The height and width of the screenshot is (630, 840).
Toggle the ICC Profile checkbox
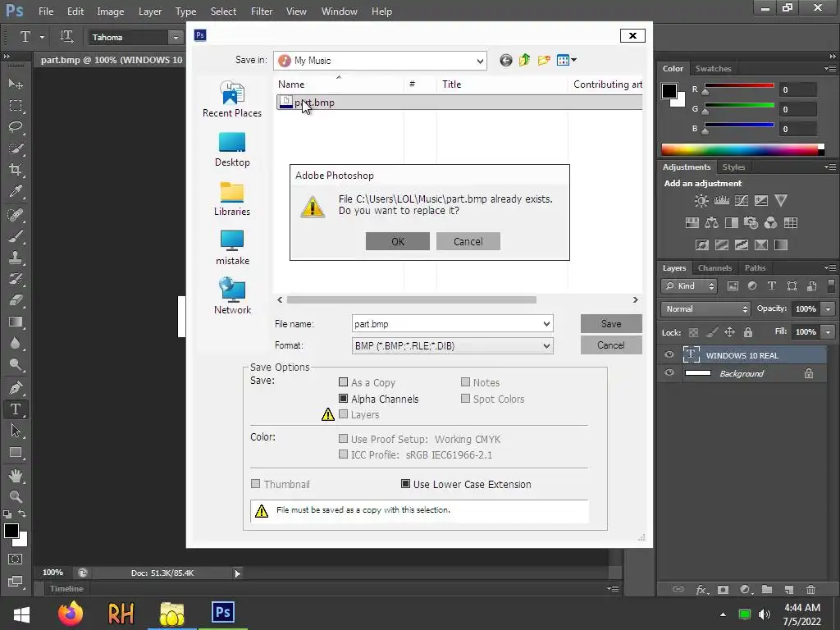(x=344, y=454)
